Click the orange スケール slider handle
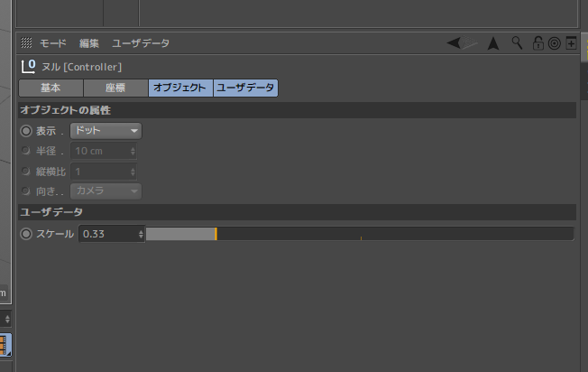This screenshot has width=588, height=372. pos(216,234)
